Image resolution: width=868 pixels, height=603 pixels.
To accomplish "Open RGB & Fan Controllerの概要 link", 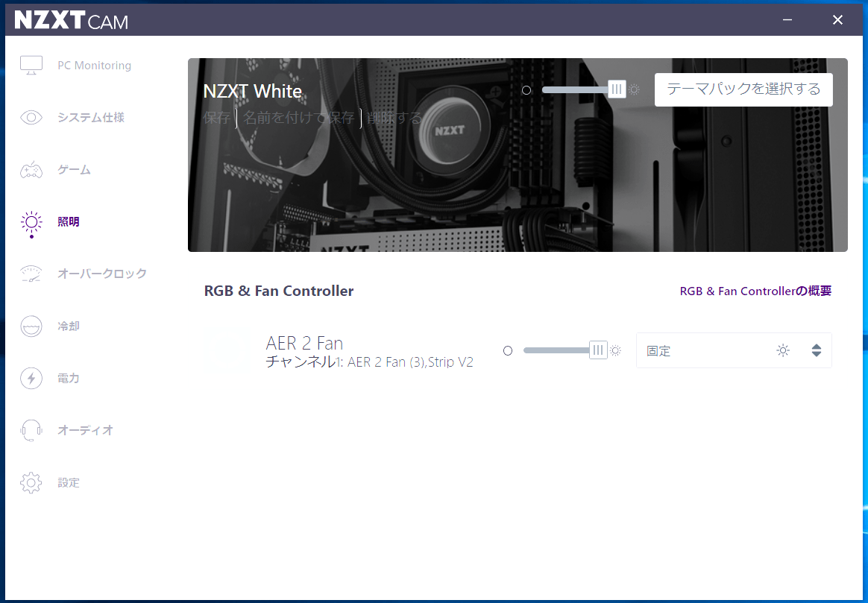I will [x=755, y=291].
